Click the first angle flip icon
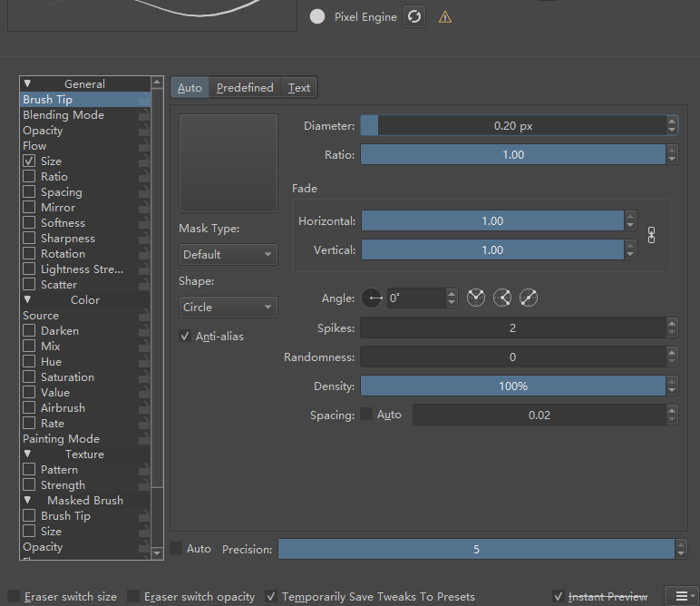This screenshot has width=700, height=606. tap(476, 298)
